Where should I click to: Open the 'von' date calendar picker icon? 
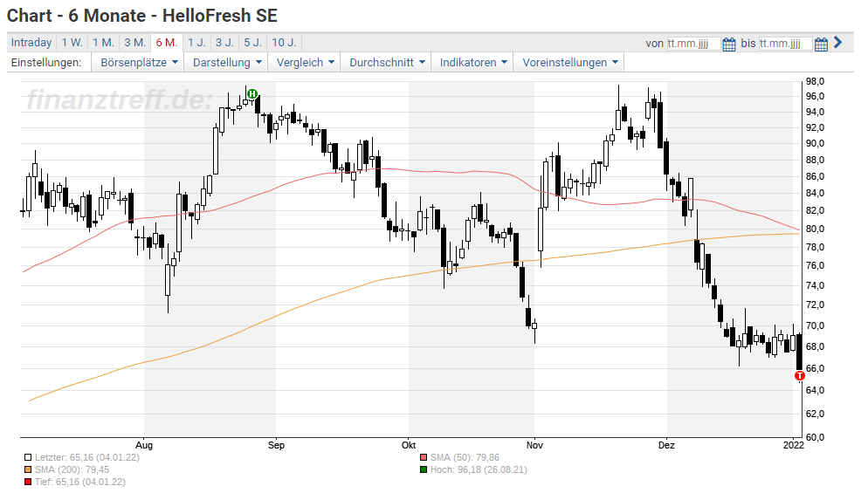click(x=729, y=44)
